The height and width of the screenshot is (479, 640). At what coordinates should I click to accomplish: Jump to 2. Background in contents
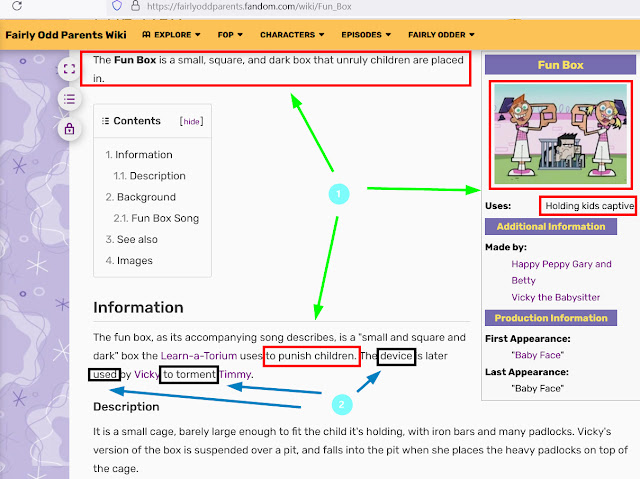pyautogui.click(x=140, y=197)
